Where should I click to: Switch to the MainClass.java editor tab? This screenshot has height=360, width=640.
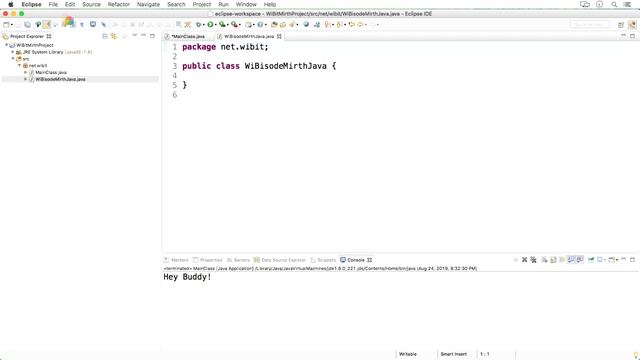click(x=188, y=36)
